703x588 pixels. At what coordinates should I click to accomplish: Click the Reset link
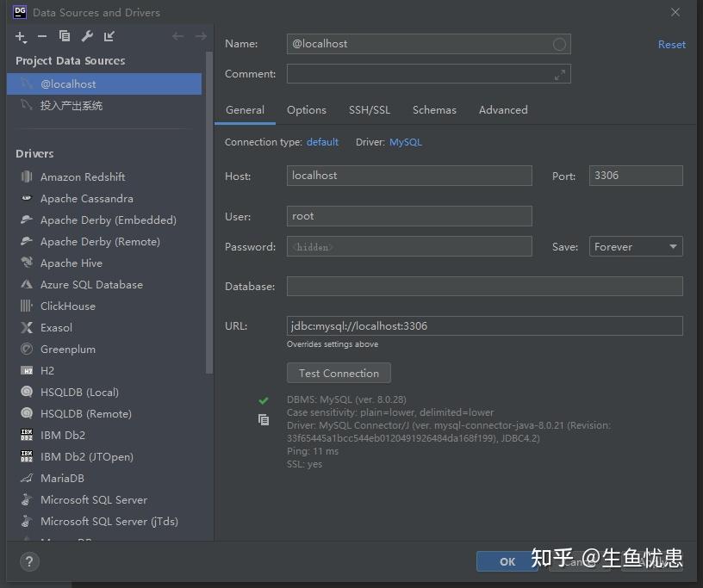[x=671, y=44]
